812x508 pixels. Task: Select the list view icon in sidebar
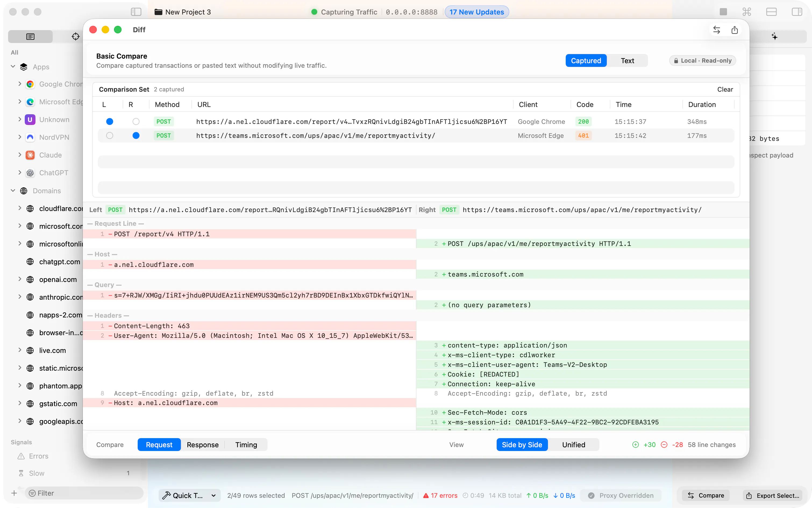pyautogui.click(x=30, y=36)
